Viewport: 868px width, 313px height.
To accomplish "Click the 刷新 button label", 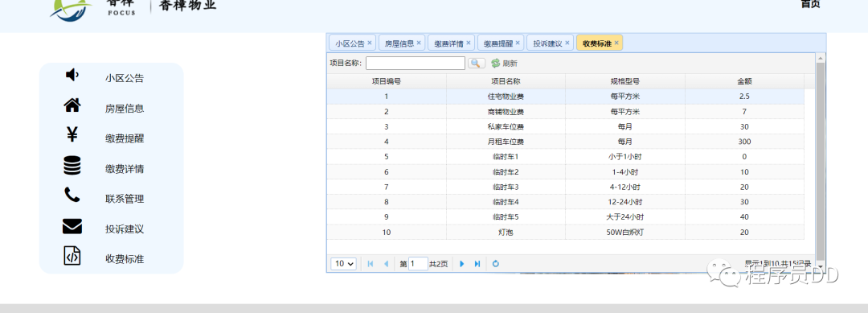I will [510, 64].
